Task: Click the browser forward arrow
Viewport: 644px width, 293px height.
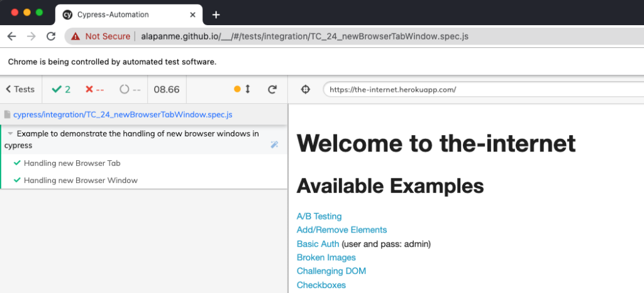Action: click(x=31, y=36)
